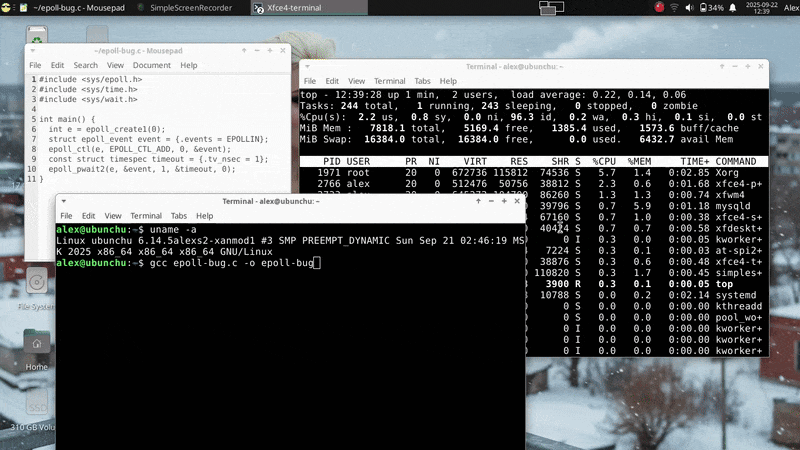
Task: Click the systemd process row in top
Action: click(x=647, y=295)
